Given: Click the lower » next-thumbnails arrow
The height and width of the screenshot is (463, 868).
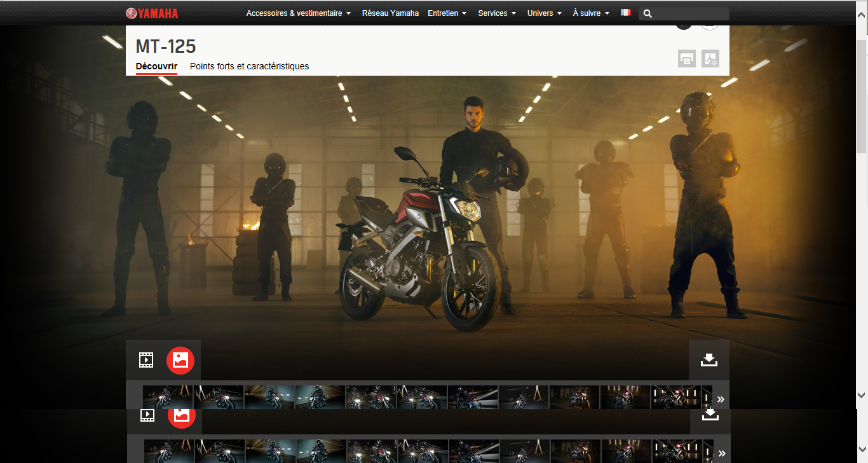Looking at the screenshot, I should 722,453.
